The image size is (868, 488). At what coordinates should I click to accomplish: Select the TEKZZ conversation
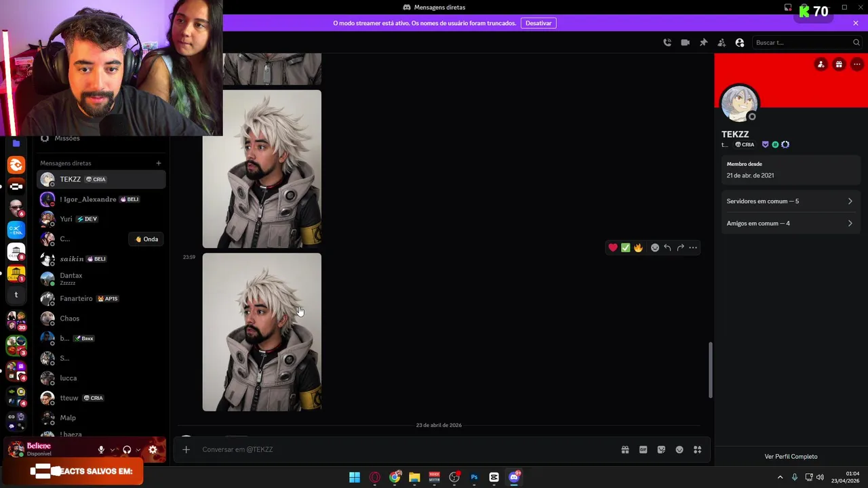[102, 180]
